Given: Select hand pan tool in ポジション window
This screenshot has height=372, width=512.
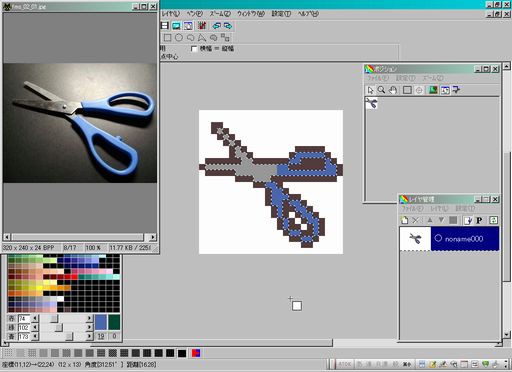Looking at the screenshot, I should 393,90.
